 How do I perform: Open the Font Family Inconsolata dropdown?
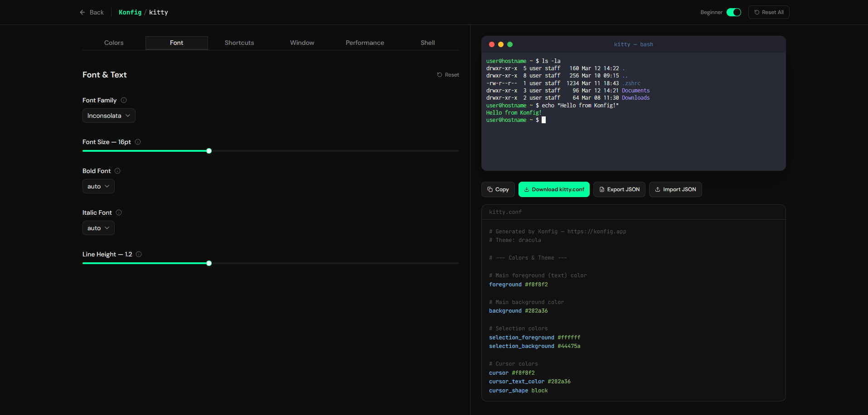(x=109, y=116)
